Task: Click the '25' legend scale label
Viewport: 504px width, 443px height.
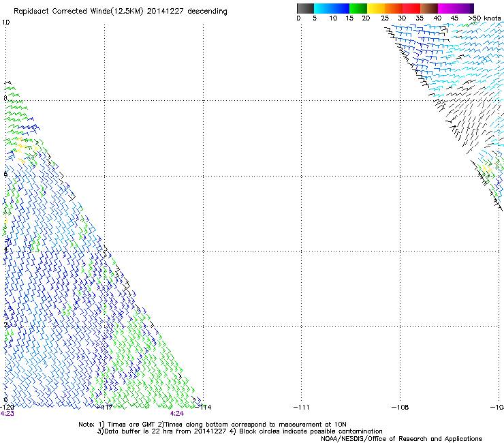Action: 385,18
